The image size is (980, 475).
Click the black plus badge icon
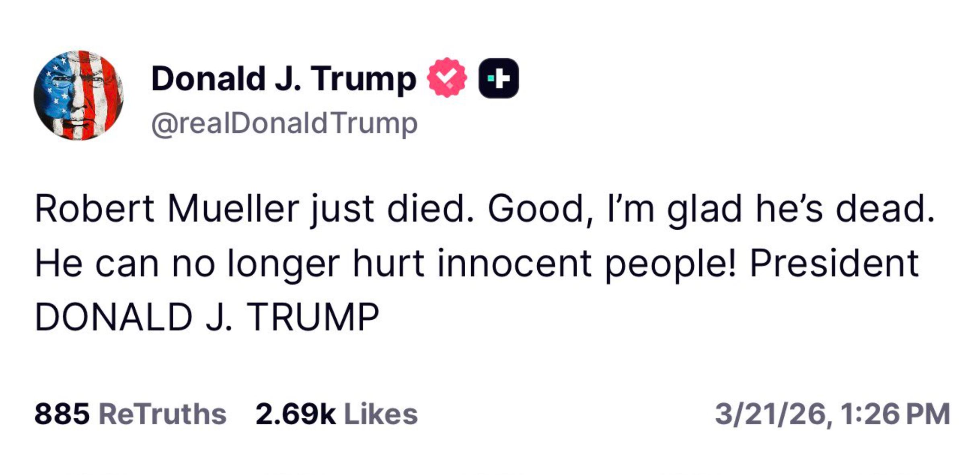tap(499, 78)
